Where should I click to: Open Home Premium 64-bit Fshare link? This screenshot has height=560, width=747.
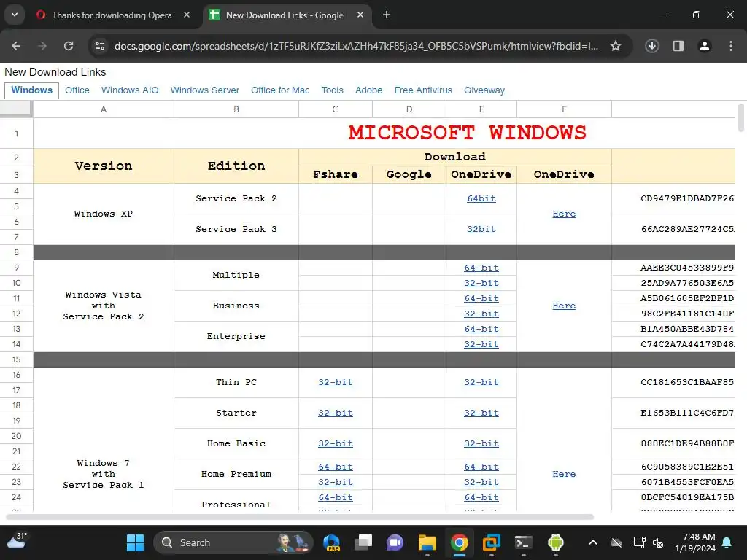336,467
